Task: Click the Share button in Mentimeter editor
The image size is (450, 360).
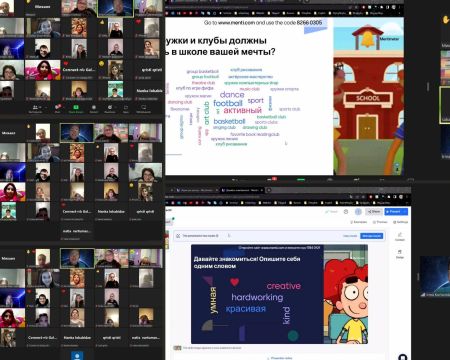Action: 374,212
